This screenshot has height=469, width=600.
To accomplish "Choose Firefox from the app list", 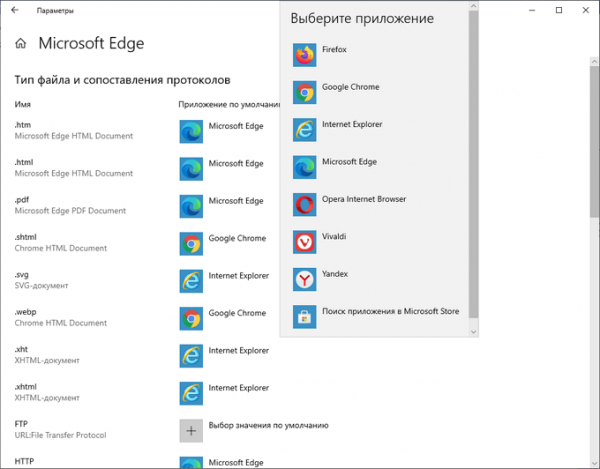I will 376,55.
